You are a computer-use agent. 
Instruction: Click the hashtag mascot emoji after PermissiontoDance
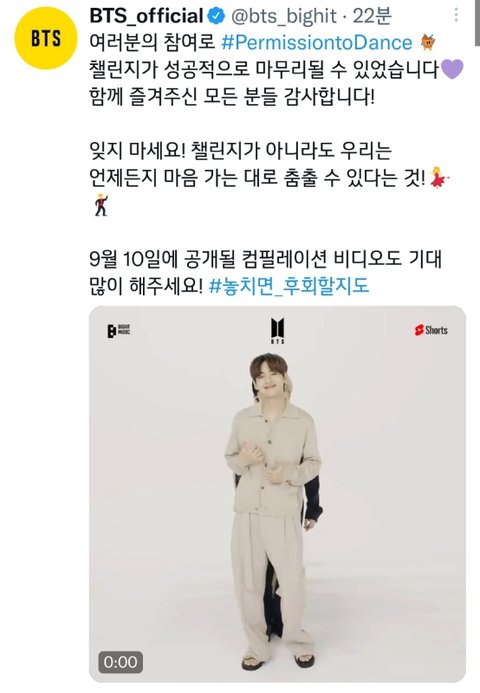coord(427,42)
